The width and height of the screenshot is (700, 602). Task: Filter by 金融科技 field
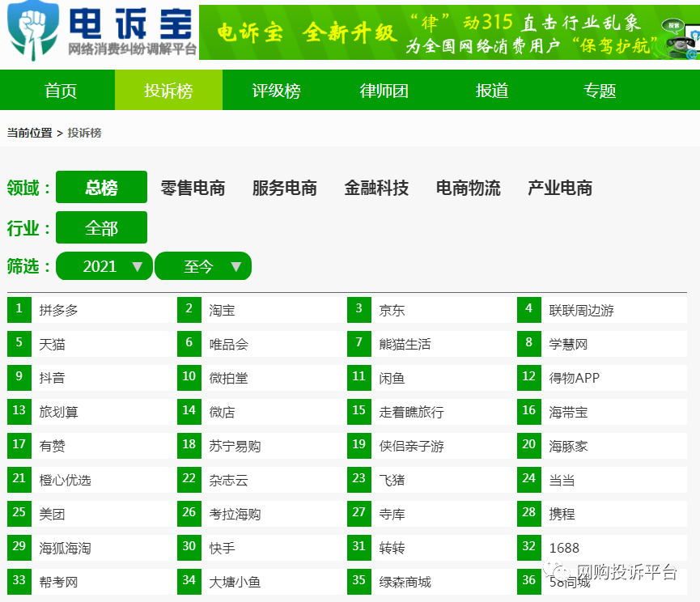pos(376,188)
